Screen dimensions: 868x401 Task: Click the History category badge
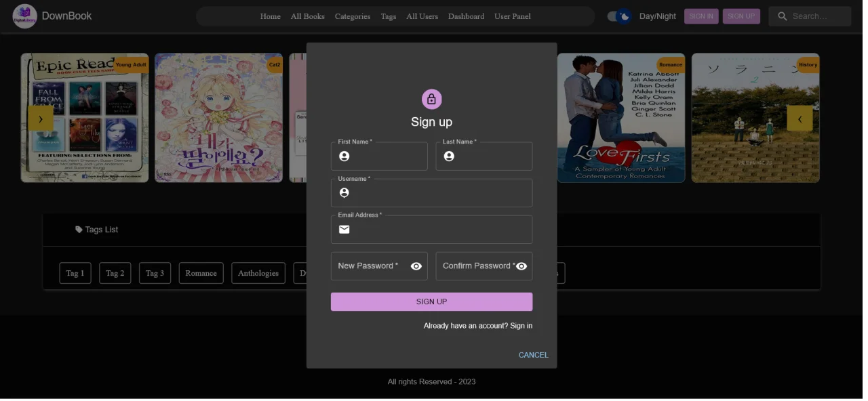tap(808, 65)
